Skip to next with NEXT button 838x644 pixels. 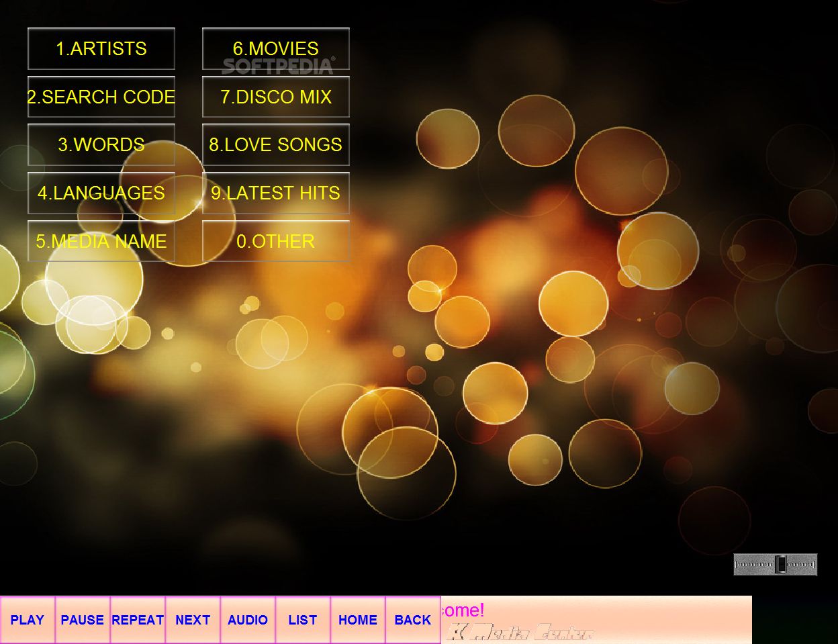[x=193, y=620]
